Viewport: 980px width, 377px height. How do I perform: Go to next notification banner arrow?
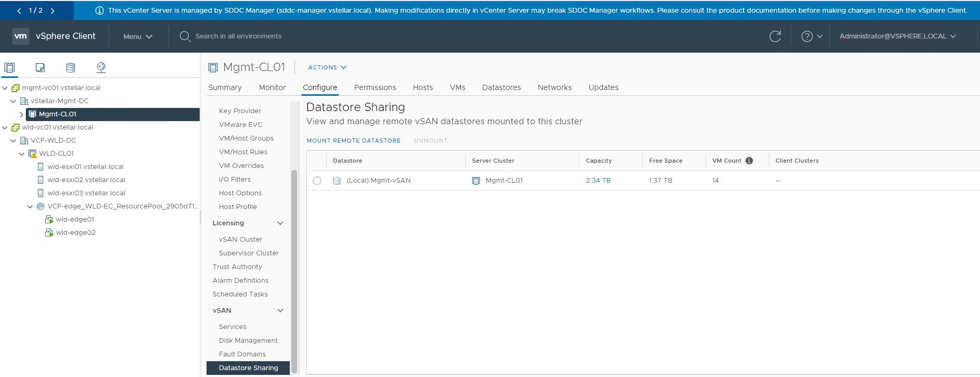(53, 11)
